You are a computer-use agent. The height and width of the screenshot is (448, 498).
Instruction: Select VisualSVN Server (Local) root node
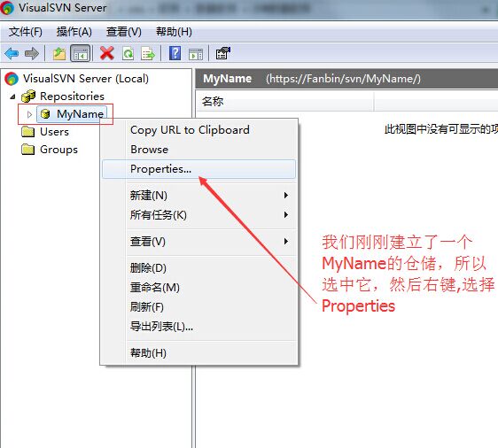click(86, 79)
